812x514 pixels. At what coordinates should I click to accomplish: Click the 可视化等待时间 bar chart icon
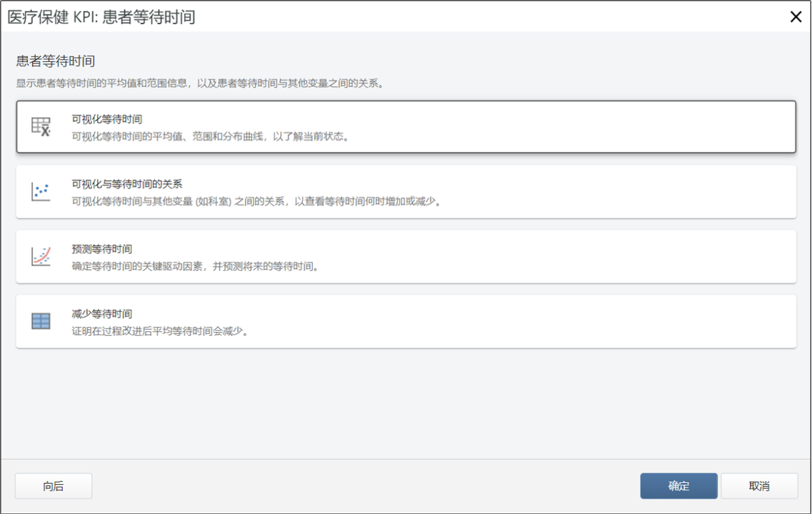pos(40,125)
